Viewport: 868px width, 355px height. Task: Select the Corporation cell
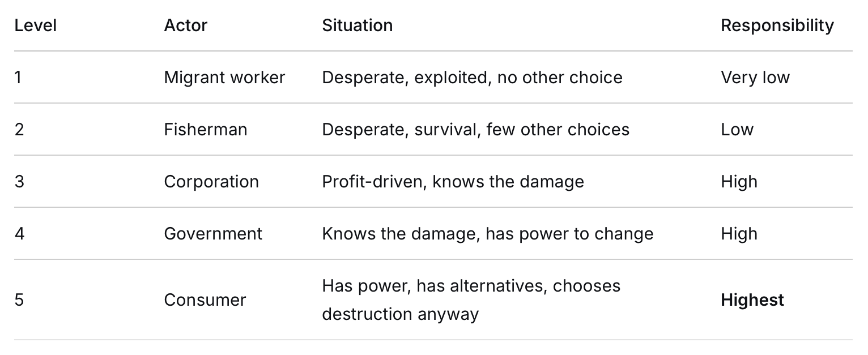click(x=211, y=182)
